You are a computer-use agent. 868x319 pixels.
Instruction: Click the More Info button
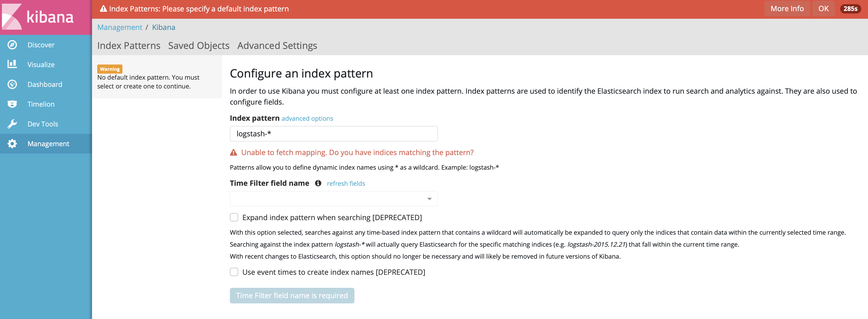pyautogui.click(x=787, y=9)
